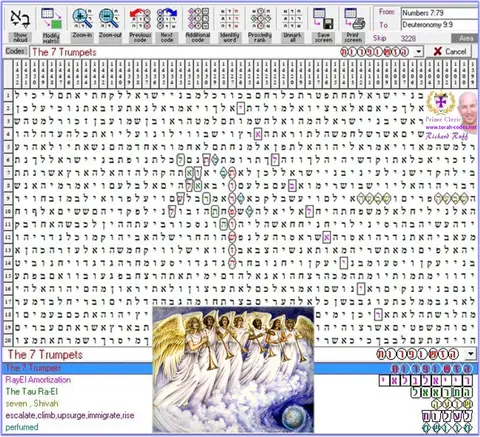Viewport: 480px width, 437px height.
Task: Click the Skip value 3228
Action: pos(408,38)
